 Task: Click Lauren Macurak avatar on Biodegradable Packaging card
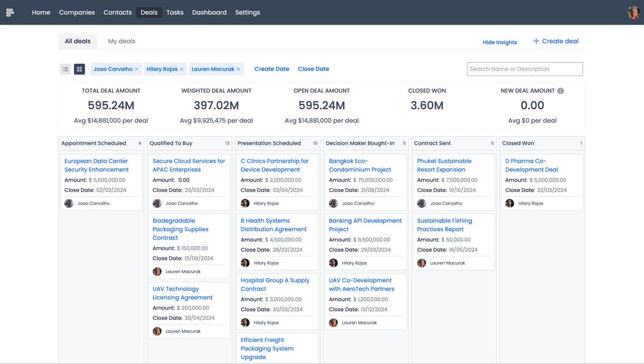[x=157, y=271]
